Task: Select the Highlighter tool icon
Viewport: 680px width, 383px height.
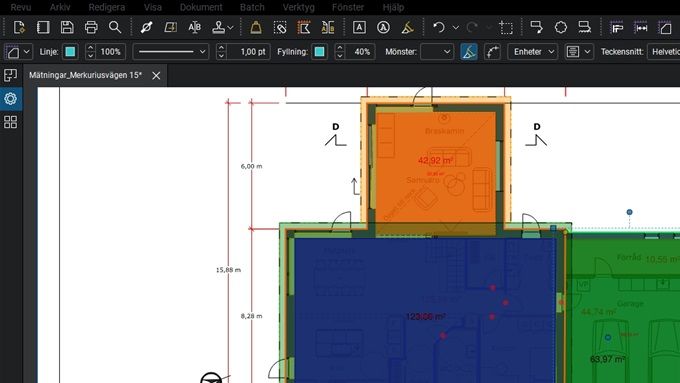Action: point(407,27)
